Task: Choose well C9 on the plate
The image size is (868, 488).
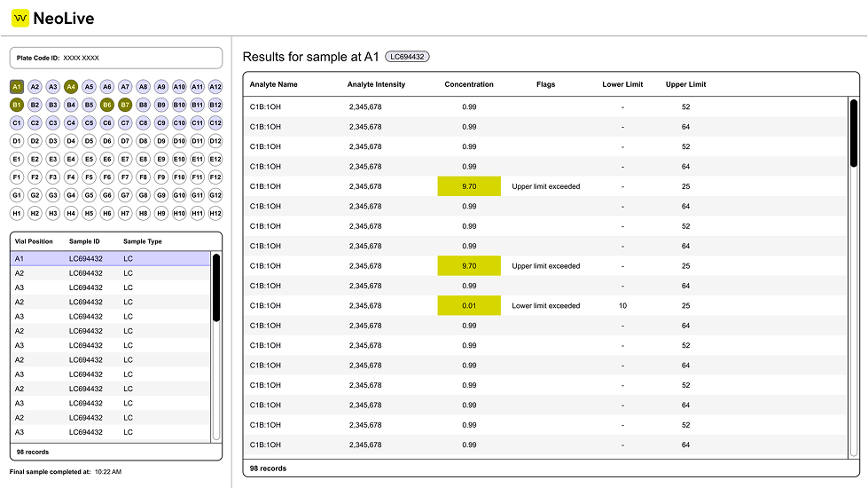Action: point(161,123)
